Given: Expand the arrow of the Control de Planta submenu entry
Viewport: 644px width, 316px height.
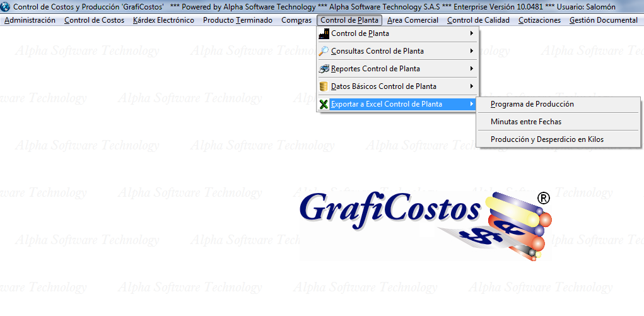Looking at the screenshot, I should [x=471, y=33].
